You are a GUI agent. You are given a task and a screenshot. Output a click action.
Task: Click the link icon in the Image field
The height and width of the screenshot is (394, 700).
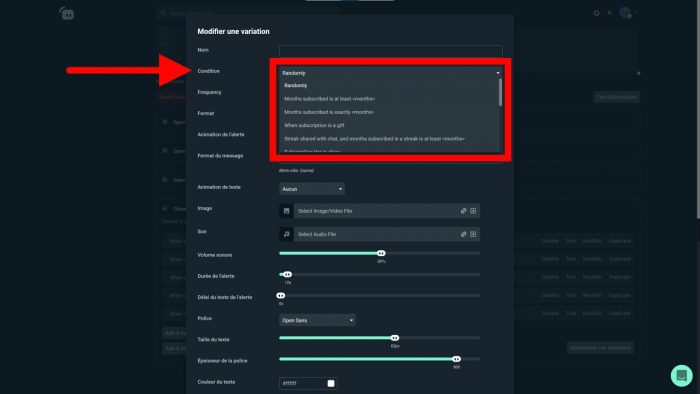[463, 211]
